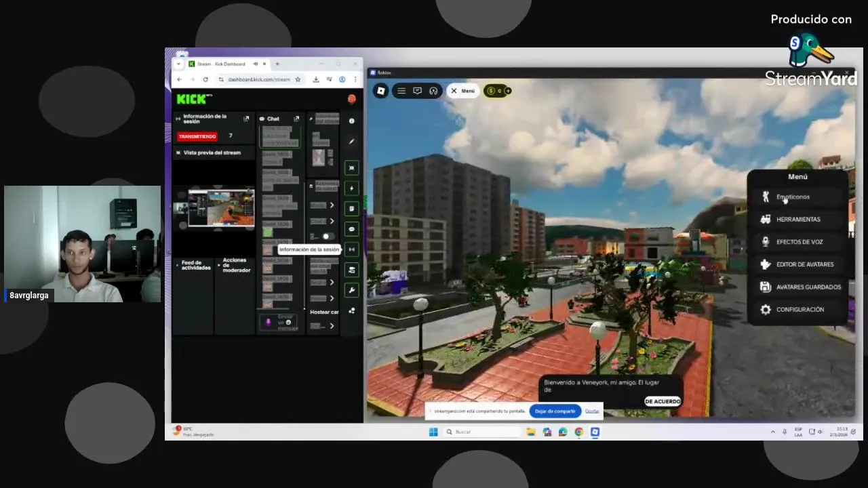The height and width of the screenshot is (488, 868).
Task: Click the wrench icon in Kick sidebar
Action: pyautogui.click(x=351, y=290)
